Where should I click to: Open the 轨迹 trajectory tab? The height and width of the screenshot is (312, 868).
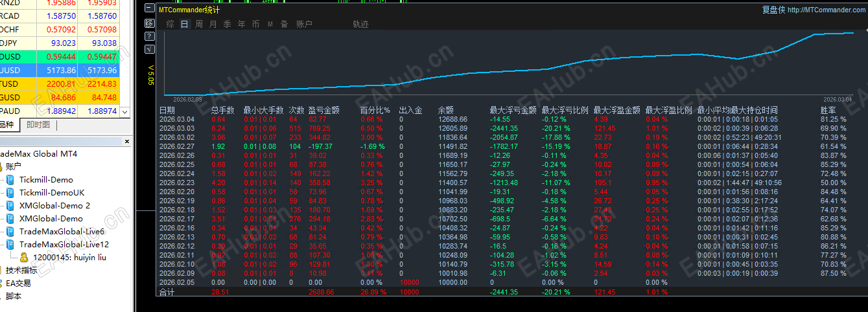[x=361, y=24]
